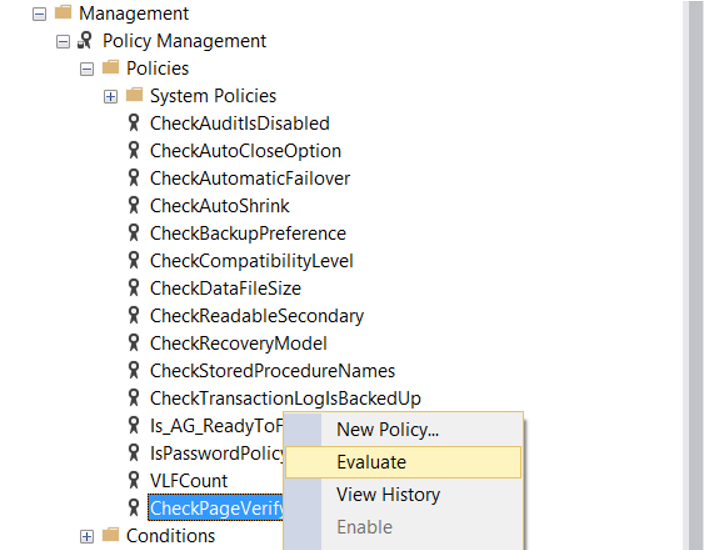Collapse the Policies folder
The height and width of the screenshot is (550, 704).
[x=87, y=70]
